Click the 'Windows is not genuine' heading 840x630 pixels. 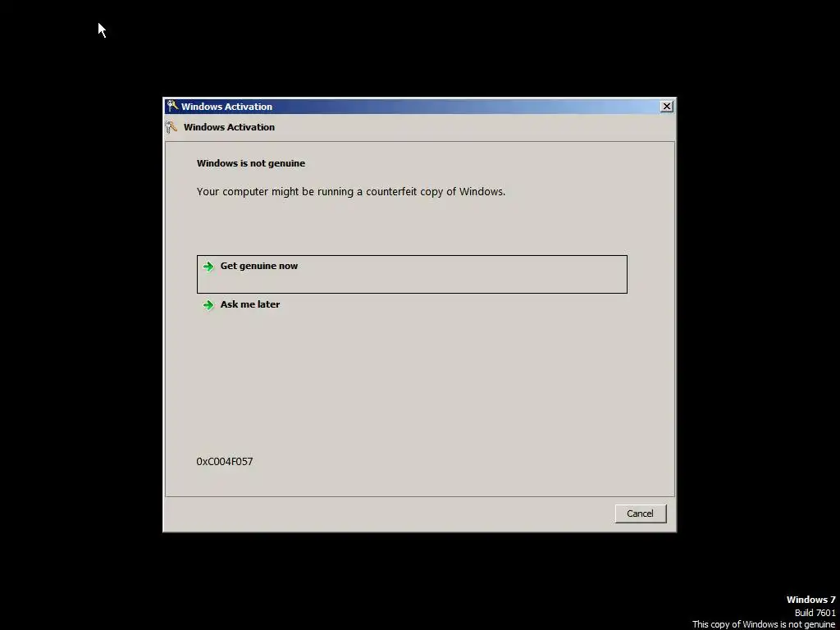point(251,163)
